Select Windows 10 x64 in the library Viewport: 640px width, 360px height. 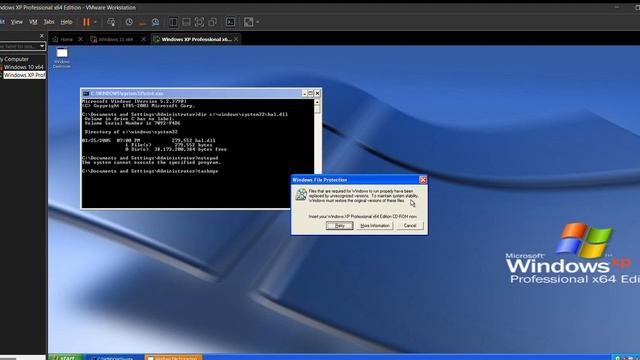(x=23, y=67)
